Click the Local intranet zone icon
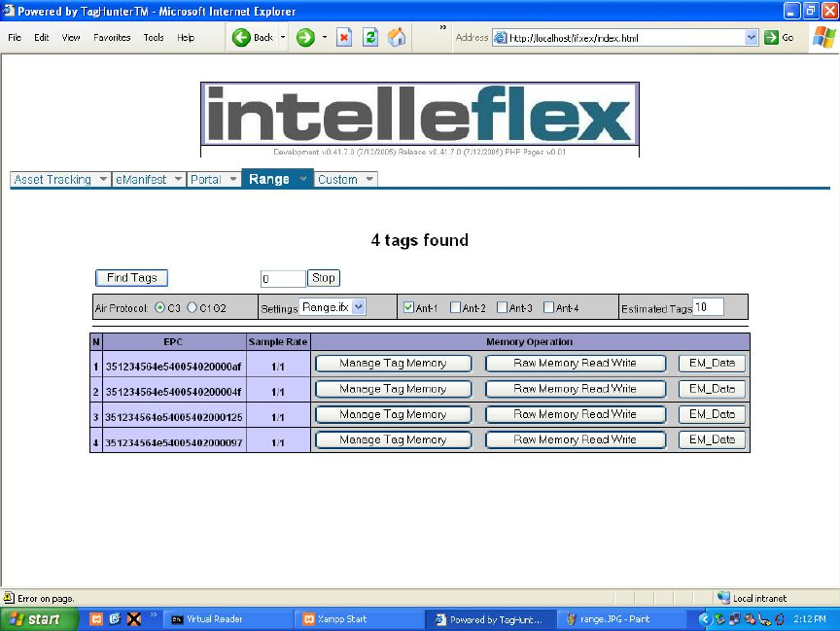Image resolution: width=840 pixels, height=631 pixels. coord(723,598)
